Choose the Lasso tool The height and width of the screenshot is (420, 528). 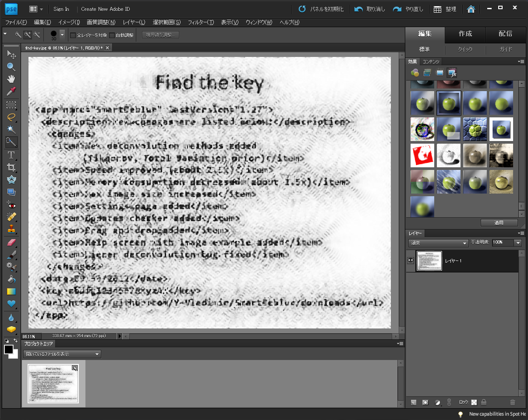click(11, 117)
